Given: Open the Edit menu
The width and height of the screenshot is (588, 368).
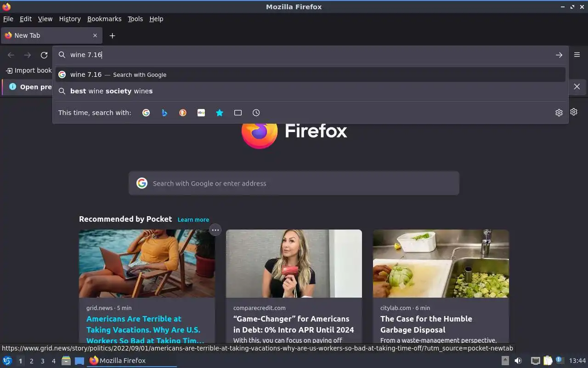Looking at the screenshot, I should point(26,19).
